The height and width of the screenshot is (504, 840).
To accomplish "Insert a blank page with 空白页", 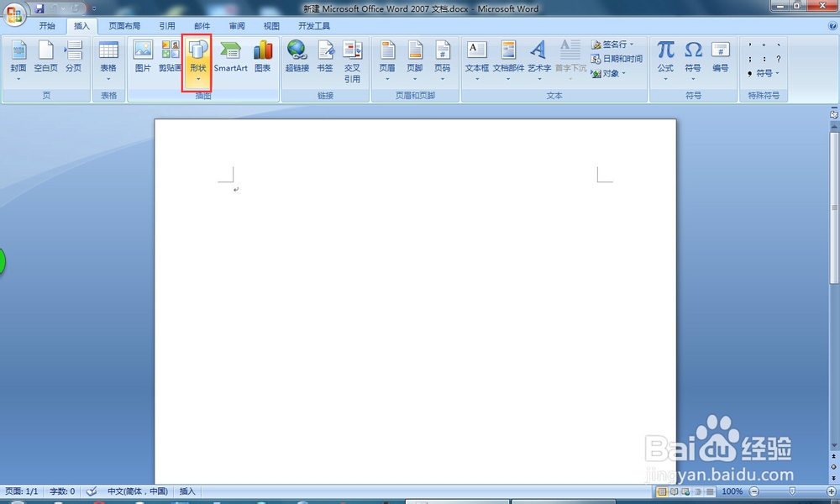I will click(x=45, y=56).
